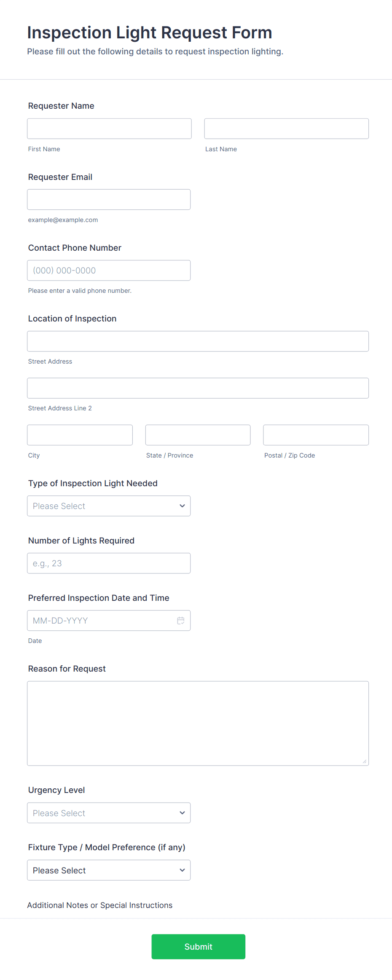Click the Street Address input
The height and width of the screenshot is (980, 392).
tap(198, 341)
